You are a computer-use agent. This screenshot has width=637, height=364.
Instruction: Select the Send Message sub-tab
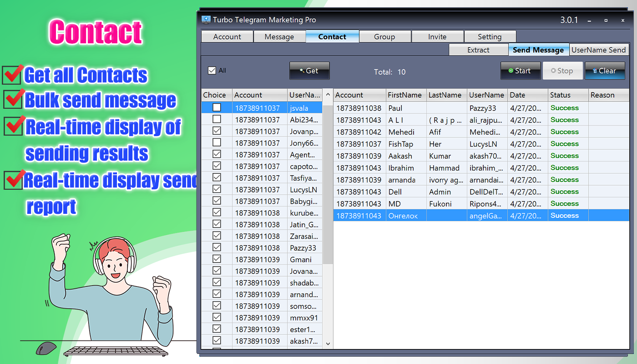(x=538, y=50)
